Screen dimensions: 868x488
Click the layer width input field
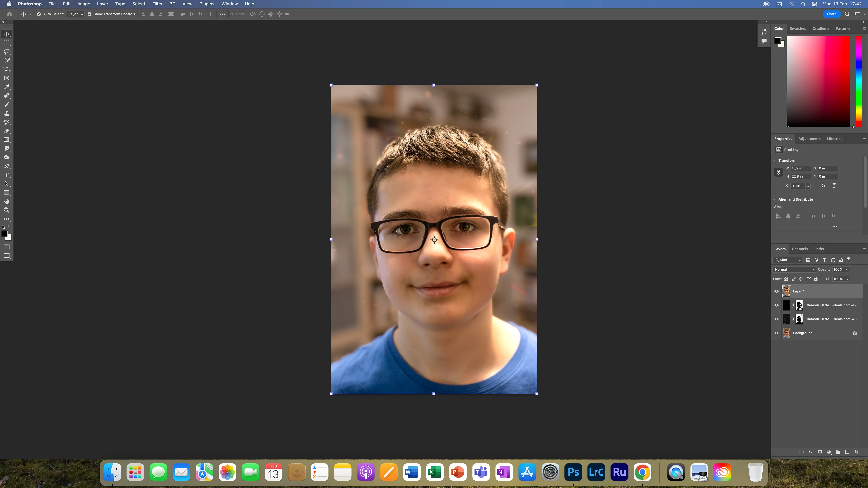[x=800, y=168]
